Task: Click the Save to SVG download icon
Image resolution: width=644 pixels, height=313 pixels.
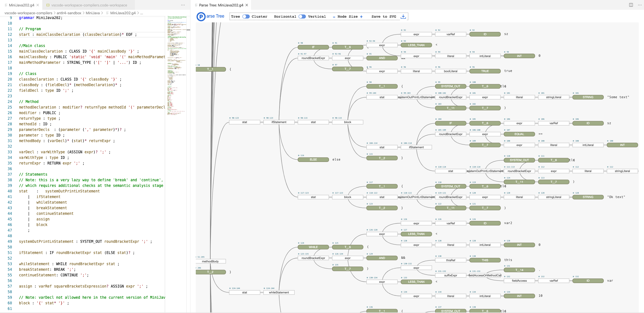Action: [x=403, y=17]
